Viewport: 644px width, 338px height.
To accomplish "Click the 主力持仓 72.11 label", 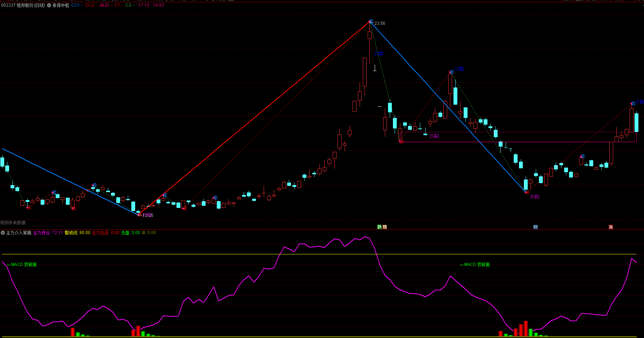I will tap(48, 233).
